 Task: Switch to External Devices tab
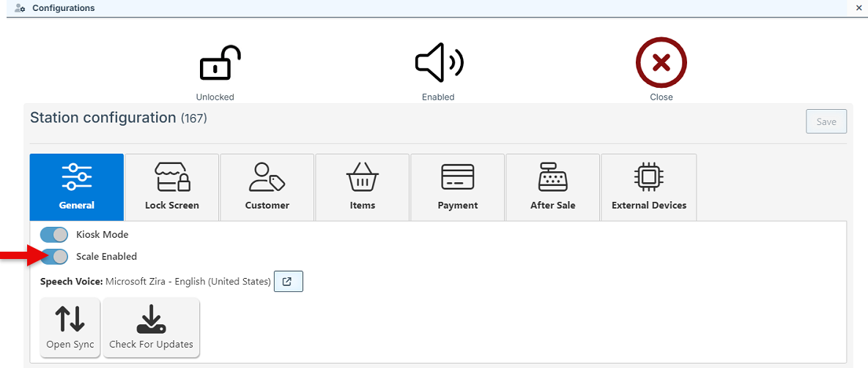tap(649, 187)
